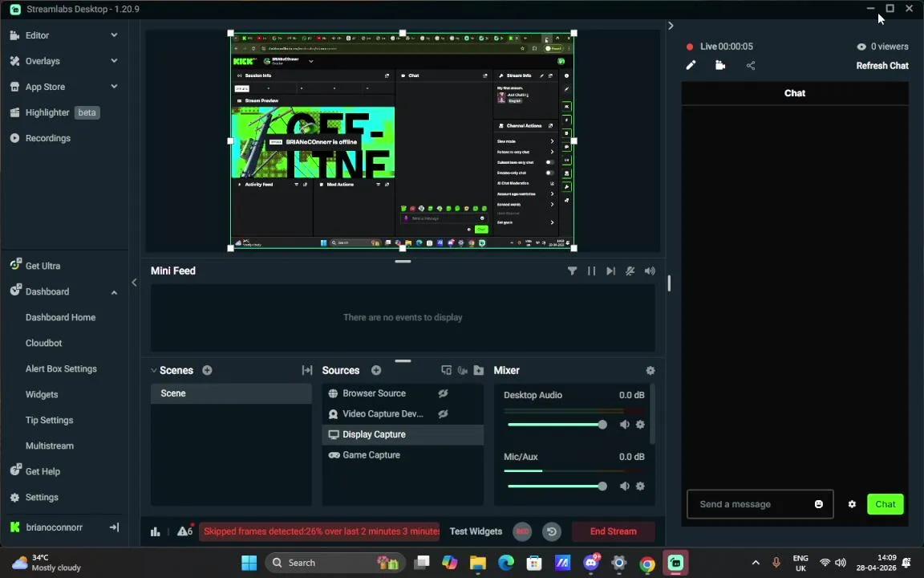Collapse the Scenes collection chevron
Screen dimensions: 924x578
pos(154,370)
